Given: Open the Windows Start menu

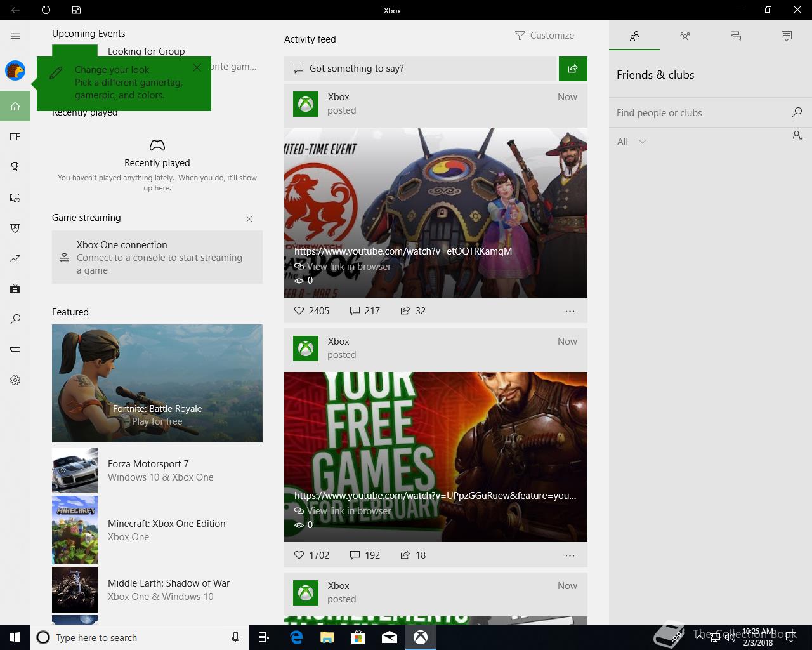Looking at the screenshot, I should pos(15,637).
